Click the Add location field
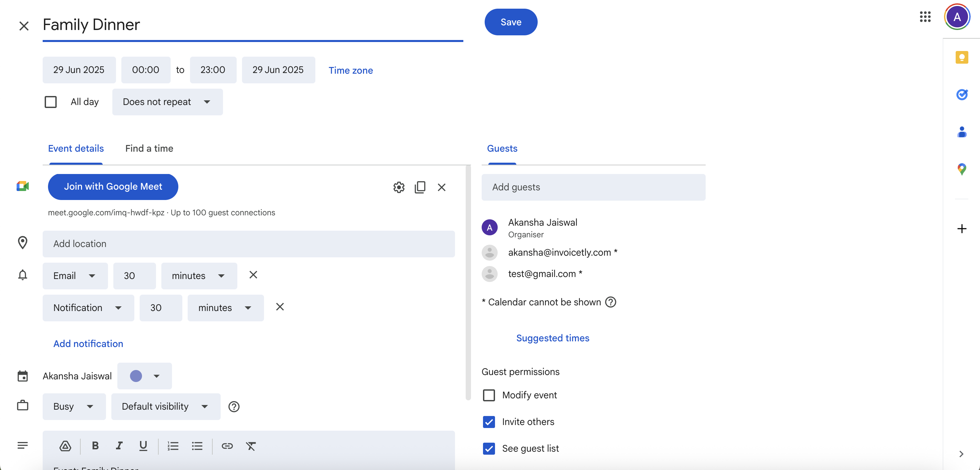The image size is (980, 470). (x=249, y=244)
